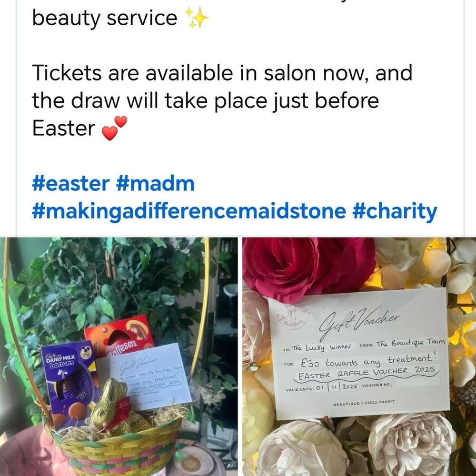Click the "£30 towards any treatment" handwriting
Viewport: 476px width, 476px height.
[367, 360]
